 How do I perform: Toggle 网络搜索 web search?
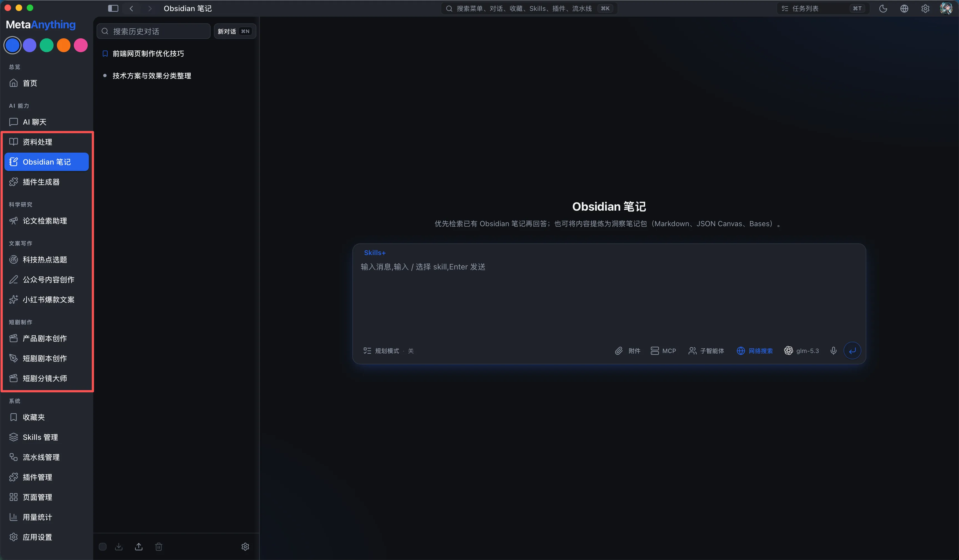coord(755,350)
